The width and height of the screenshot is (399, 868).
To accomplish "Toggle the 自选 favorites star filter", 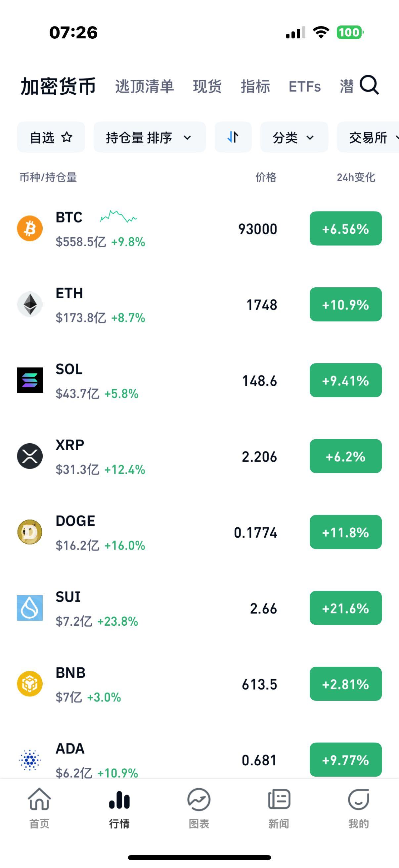I will point(51,137).
